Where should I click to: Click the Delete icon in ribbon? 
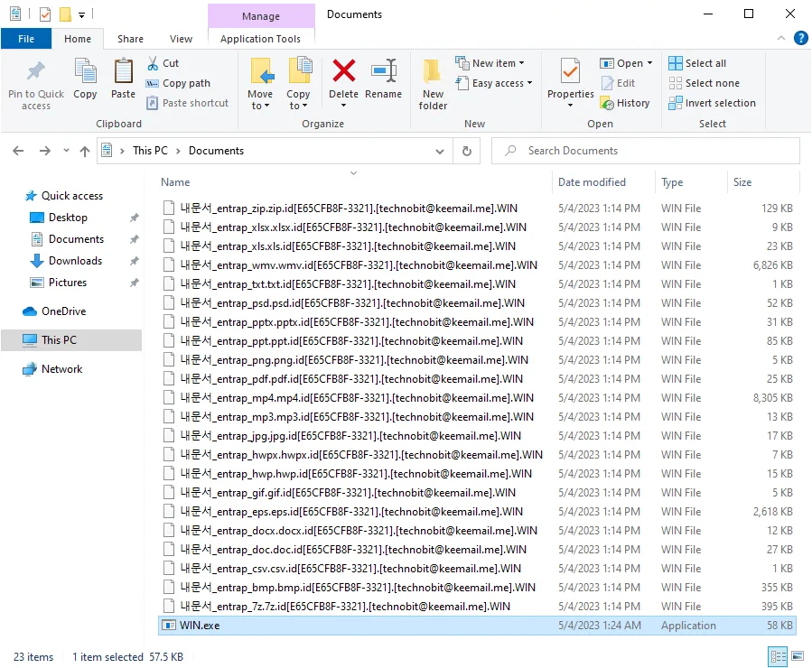[x=343, y=72]
